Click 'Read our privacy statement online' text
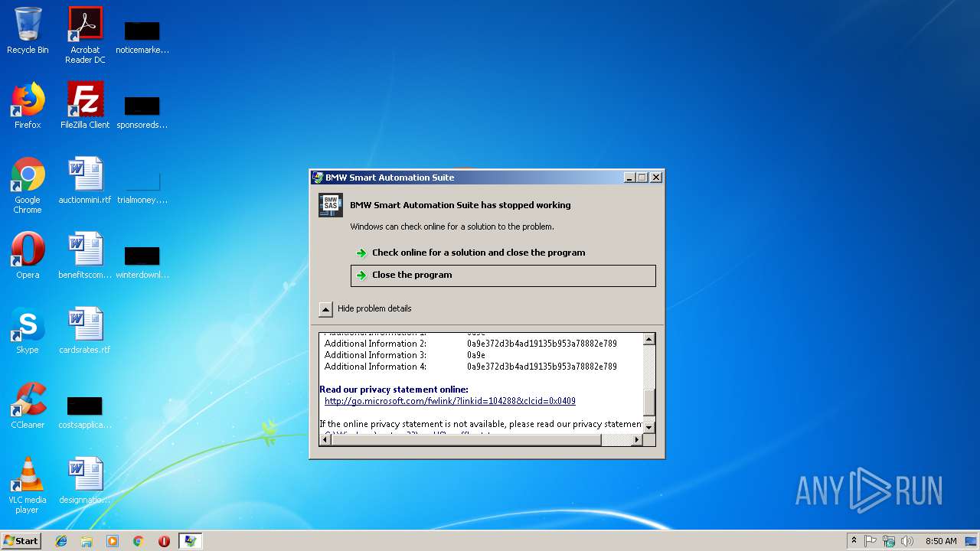980x551 pixels. coord(394,390)
